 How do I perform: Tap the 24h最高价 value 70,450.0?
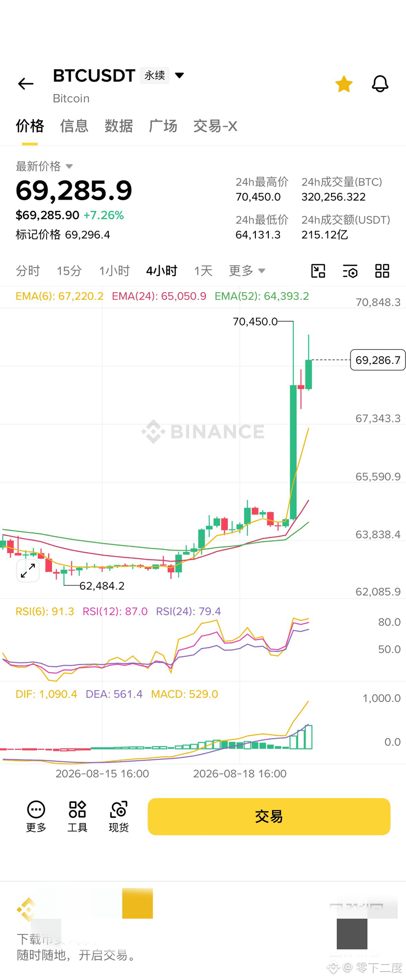[258, 197]
